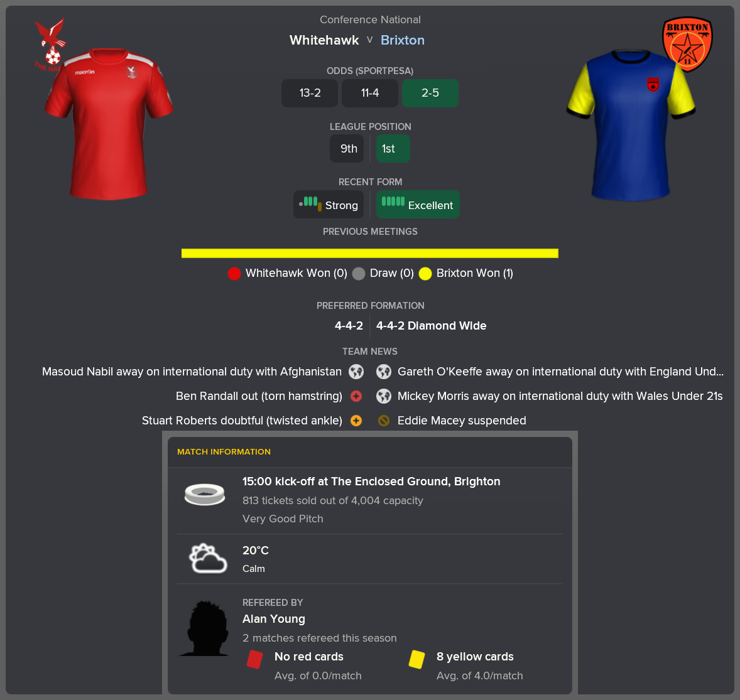Click the Excellent recent form badge

click(x=418, y=204)
